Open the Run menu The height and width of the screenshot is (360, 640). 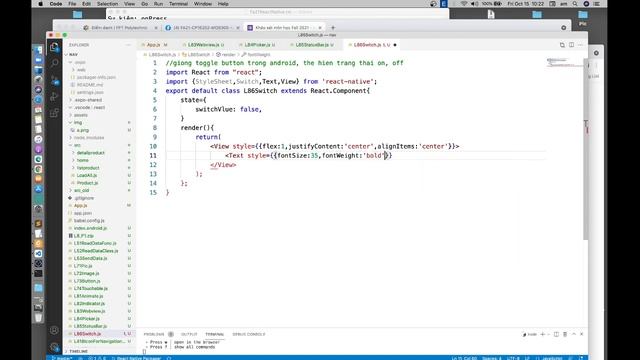click(x=158, y=4)
